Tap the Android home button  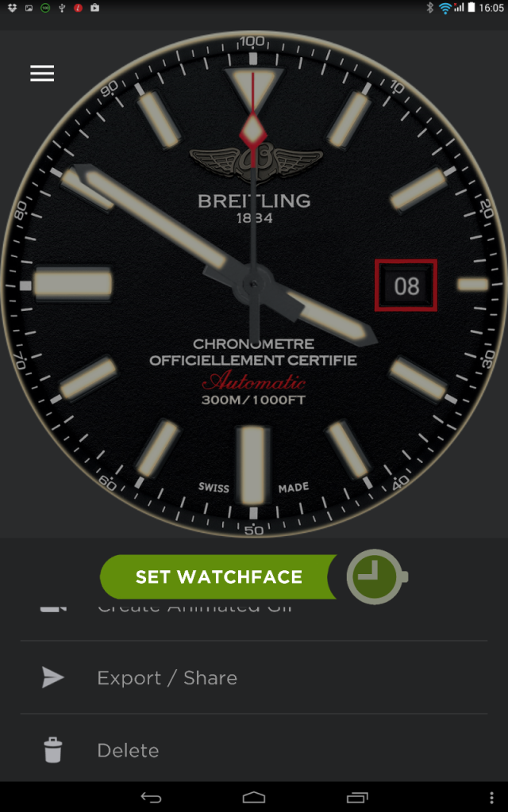(254, 798)
